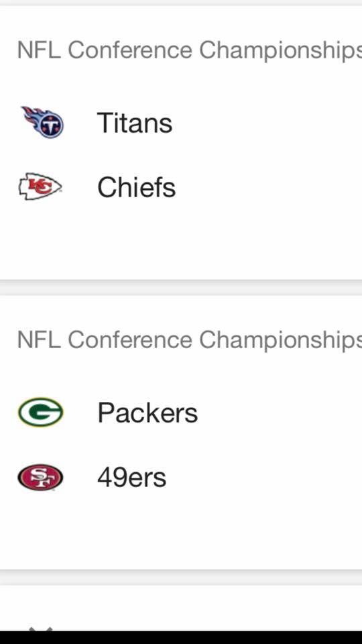
Task: Tap the Tennessee Titans flaming logo
Action: pyautogui.click(x=42, y=122)
